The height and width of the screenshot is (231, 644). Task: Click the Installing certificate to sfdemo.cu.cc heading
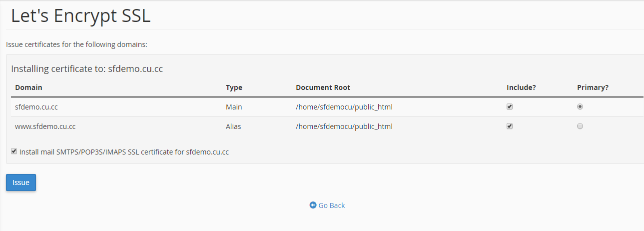tap(87, 69)
